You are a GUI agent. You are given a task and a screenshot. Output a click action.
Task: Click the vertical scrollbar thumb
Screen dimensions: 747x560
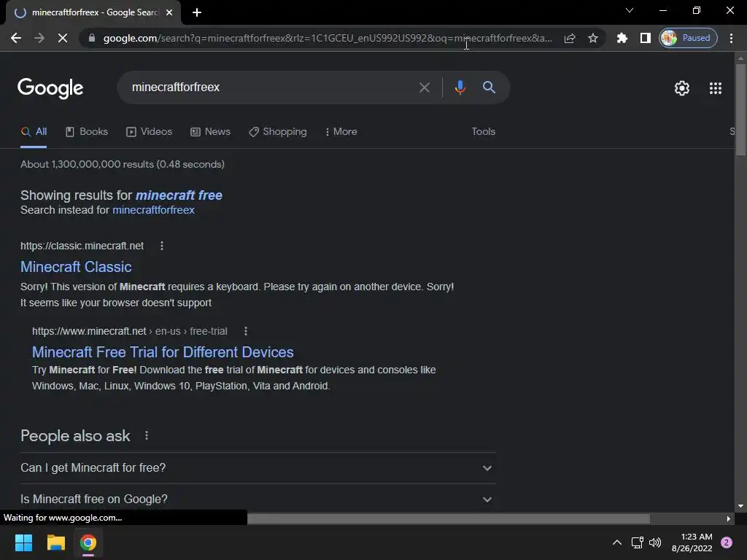(x=740, y=109)
